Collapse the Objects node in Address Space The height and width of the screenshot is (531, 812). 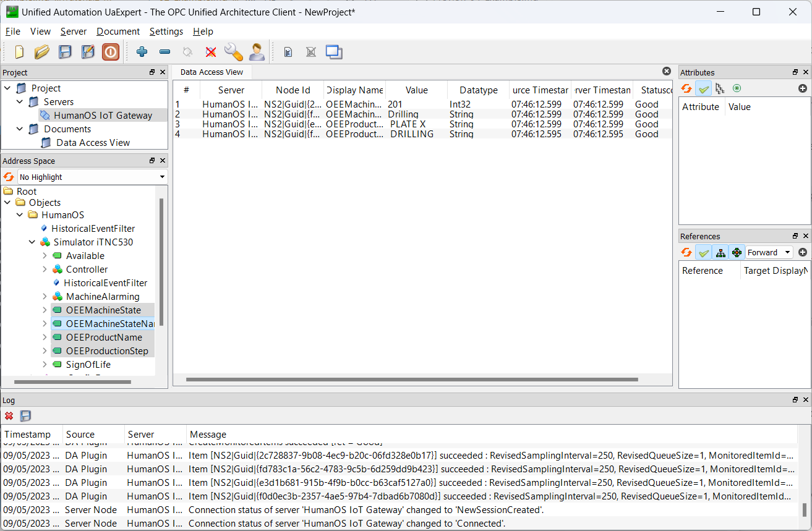[7, 203]
